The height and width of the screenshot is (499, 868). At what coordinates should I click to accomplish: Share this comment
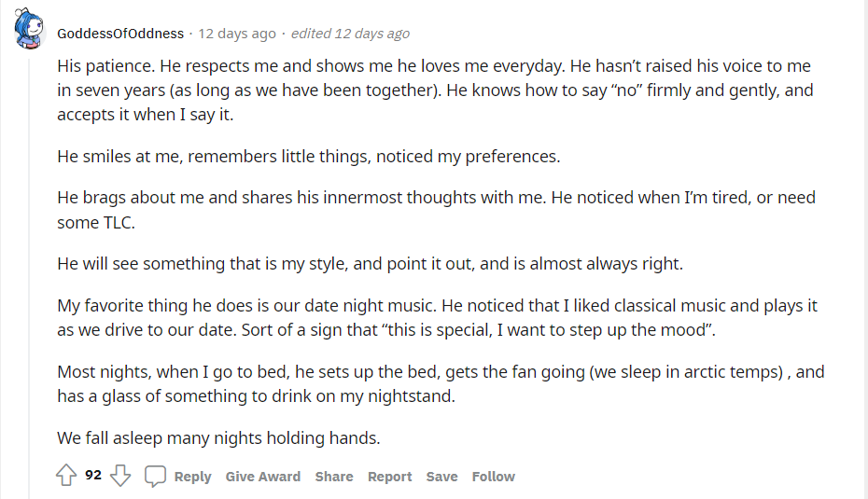pos(333,477)
